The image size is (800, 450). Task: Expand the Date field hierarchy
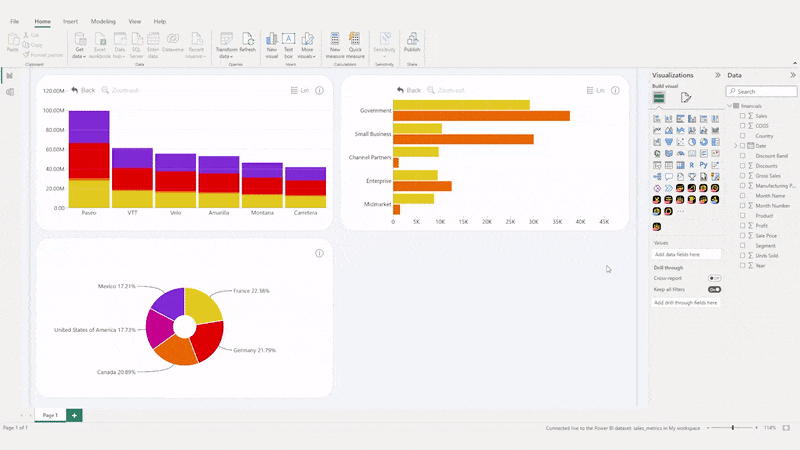coord(735,146)
